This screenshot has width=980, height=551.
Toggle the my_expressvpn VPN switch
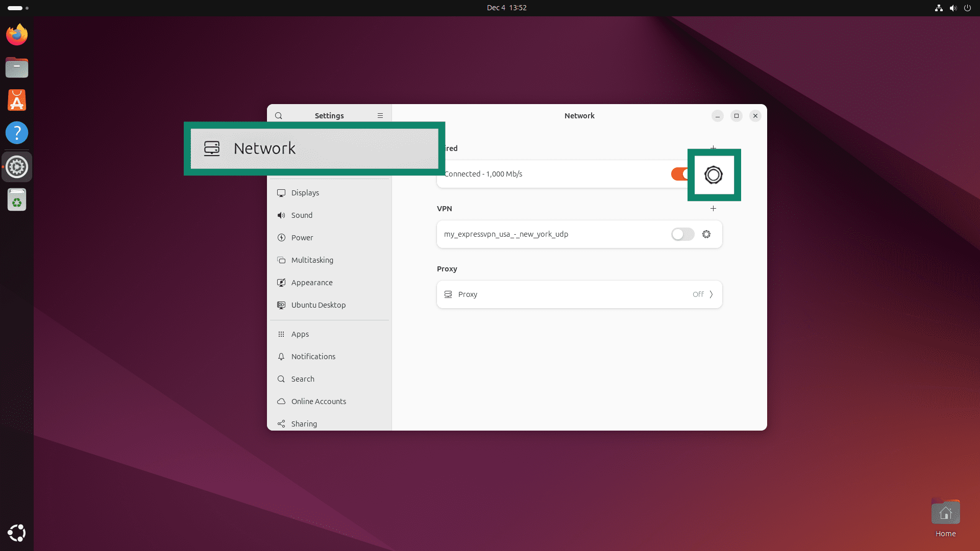pyautogui.click(x=683, y=234)
